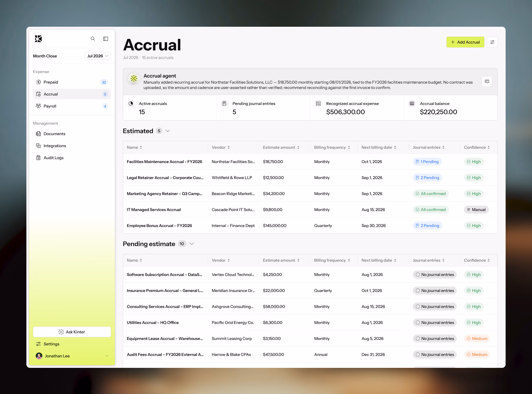The width and height of the screenshot is (532, 394).
Task: Open the filter sliders icon near Add Accrual
Action: pos(492,42)
